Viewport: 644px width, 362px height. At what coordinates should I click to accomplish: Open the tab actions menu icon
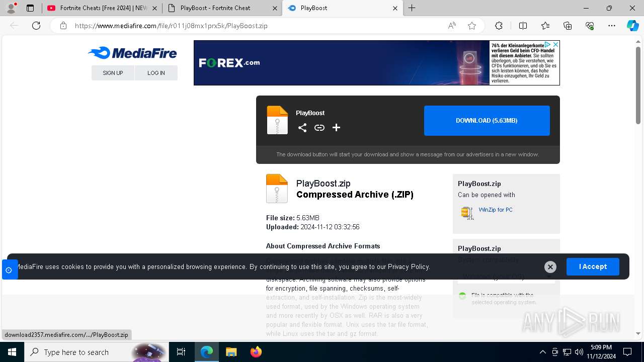[x=30, y=8]
